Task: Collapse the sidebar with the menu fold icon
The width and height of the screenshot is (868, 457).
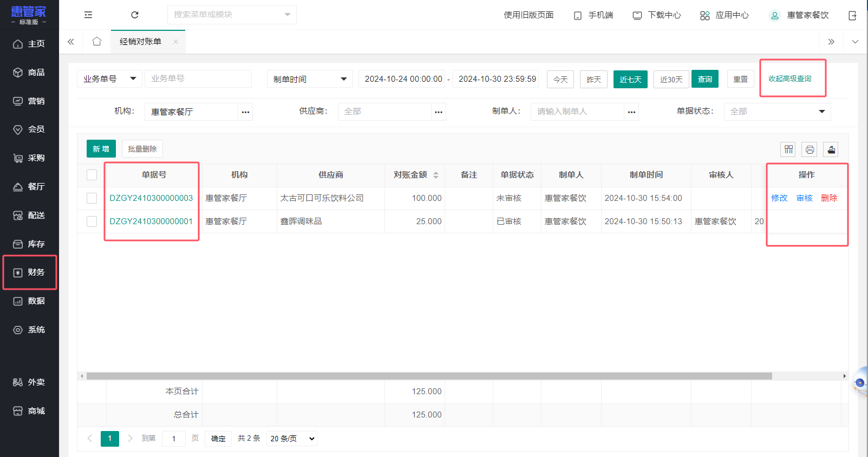Action: pos(88,15)
